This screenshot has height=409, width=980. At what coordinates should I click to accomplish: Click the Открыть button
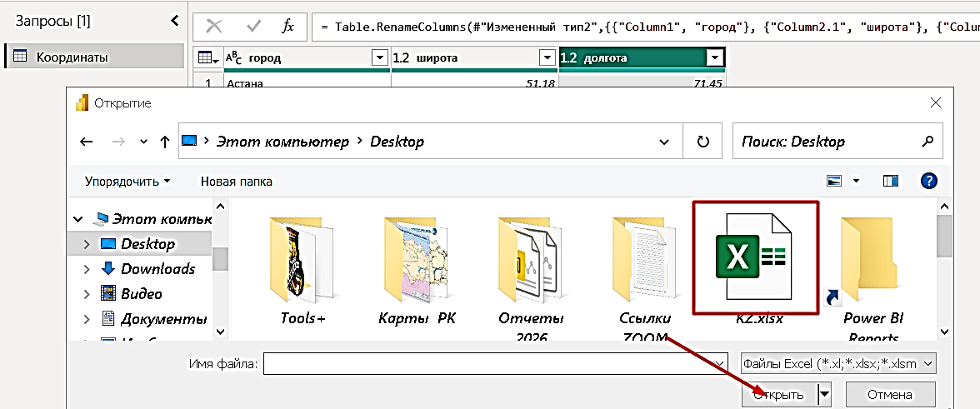(778, 395)
